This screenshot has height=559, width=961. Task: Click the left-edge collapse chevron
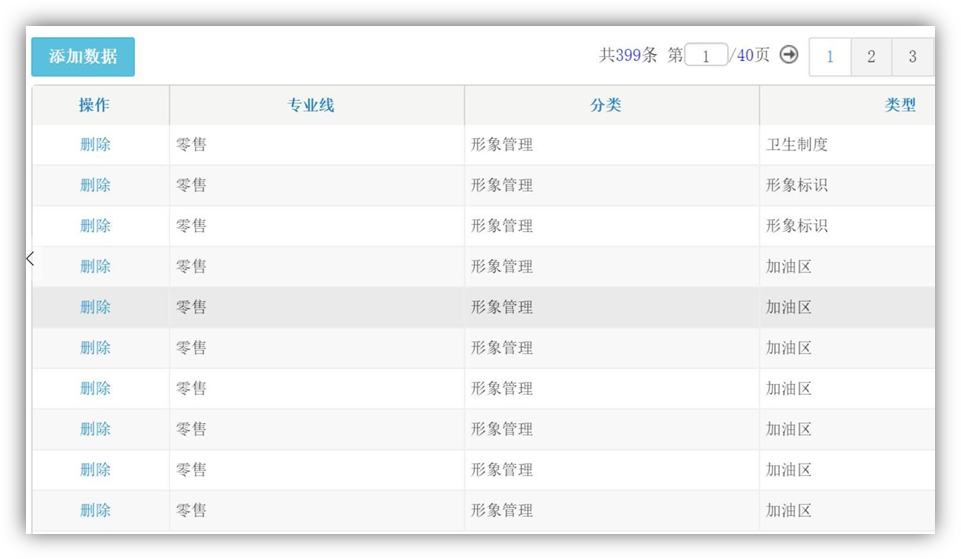click(30, 259)
